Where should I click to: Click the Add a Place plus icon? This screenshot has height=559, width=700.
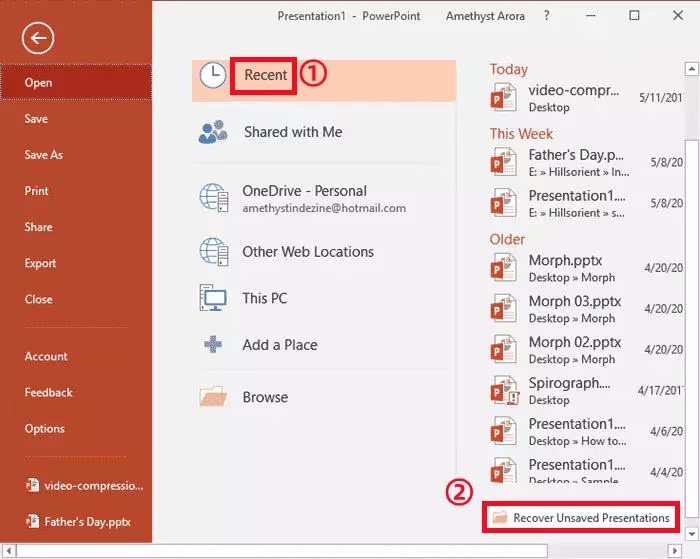click(212, 344)
